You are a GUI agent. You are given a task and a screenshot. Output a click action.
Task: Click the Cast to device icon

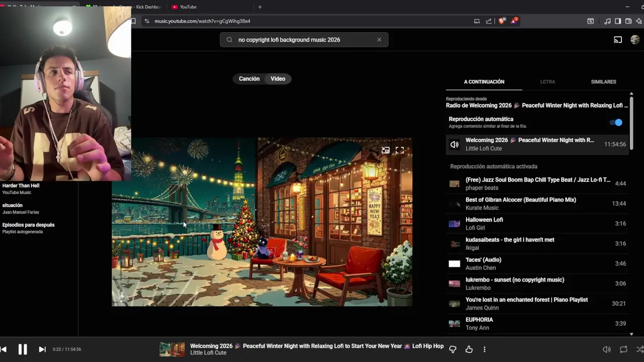(x=618, y=40)
